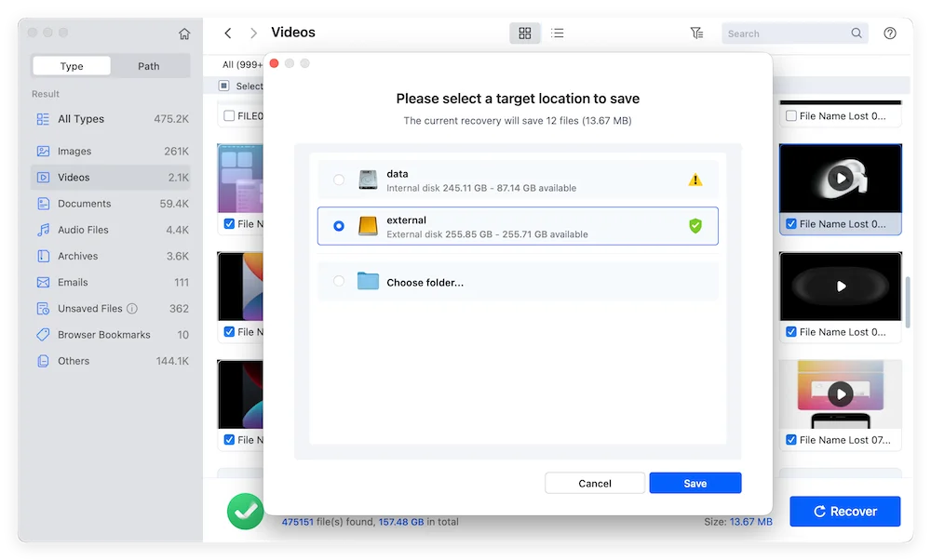Switch to the Path tab

click(149, 66)
